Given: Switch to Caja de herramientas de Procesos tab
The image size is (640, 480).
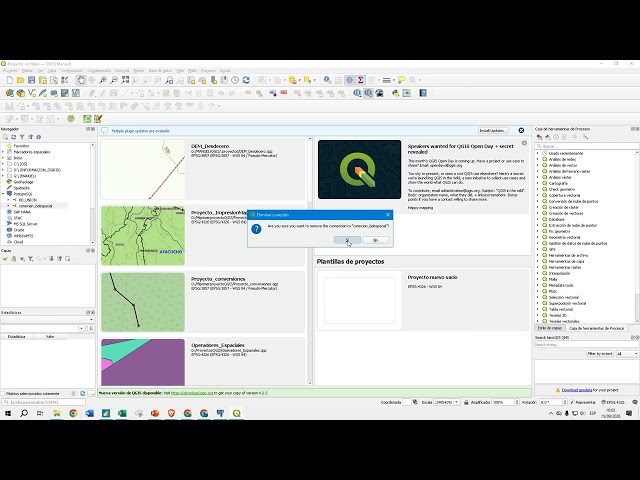Looking at the screenshot, I should click(596, 328).
